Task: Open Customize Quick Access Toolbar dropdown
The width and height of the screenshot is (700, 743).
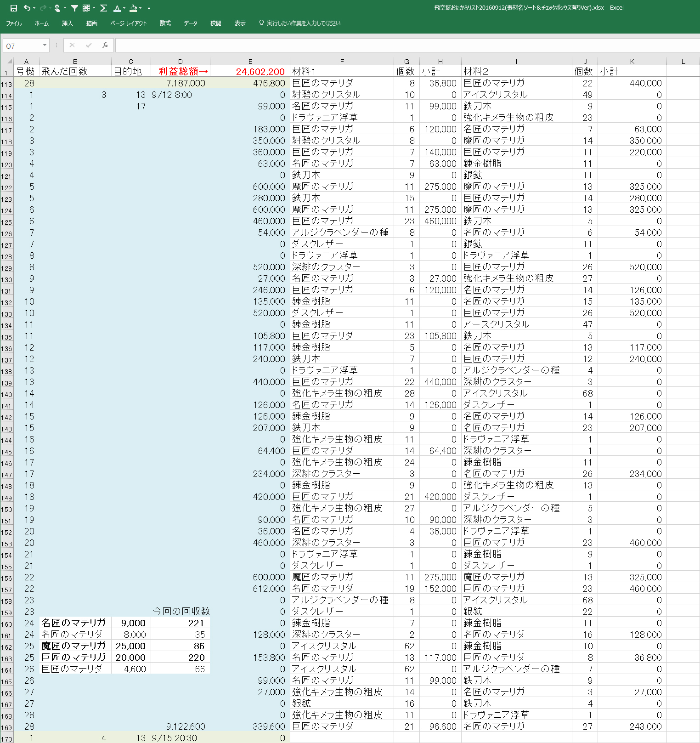Action: point(149,8)
